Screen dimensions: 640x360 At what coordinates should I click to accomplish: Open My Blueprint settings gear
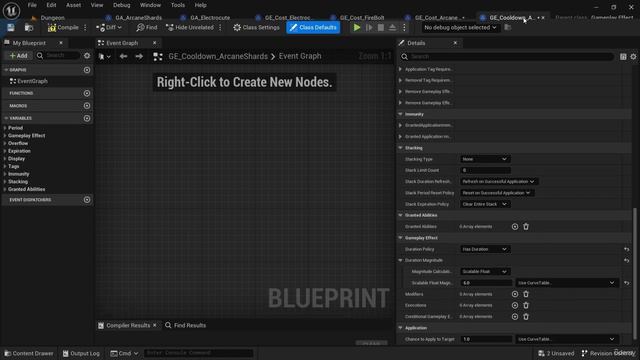point(87,56)
